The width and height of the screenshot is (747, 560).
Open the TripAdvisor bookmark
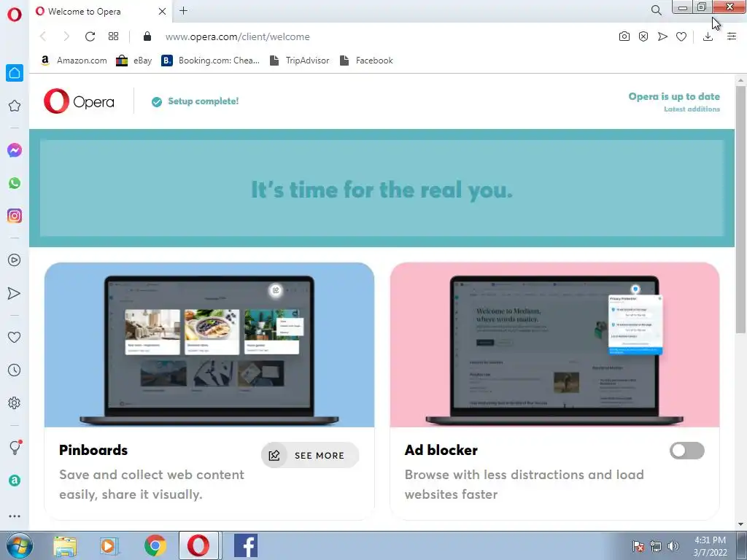[300, 61]
